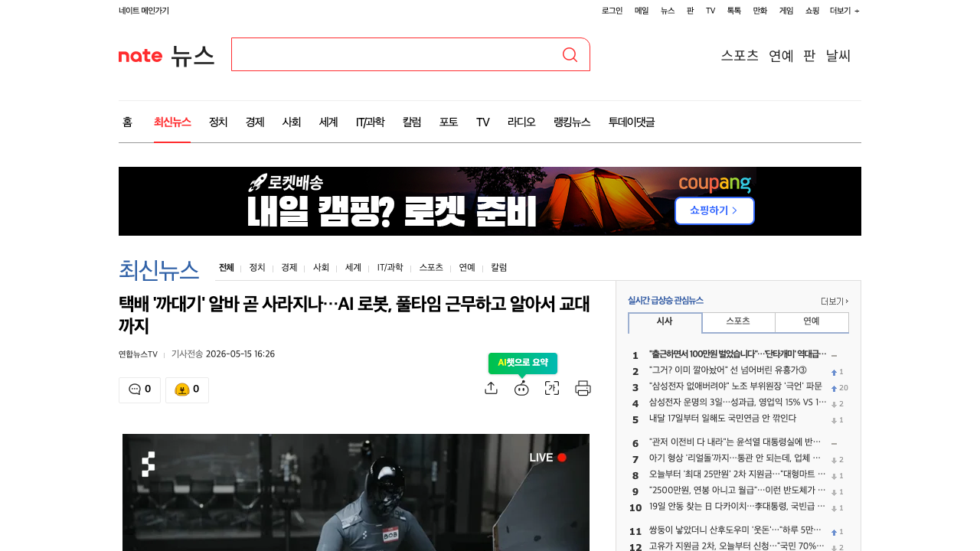Click the search magnifier icon
This screenshot has height=551, width=980.
click(x=570, y=54)
